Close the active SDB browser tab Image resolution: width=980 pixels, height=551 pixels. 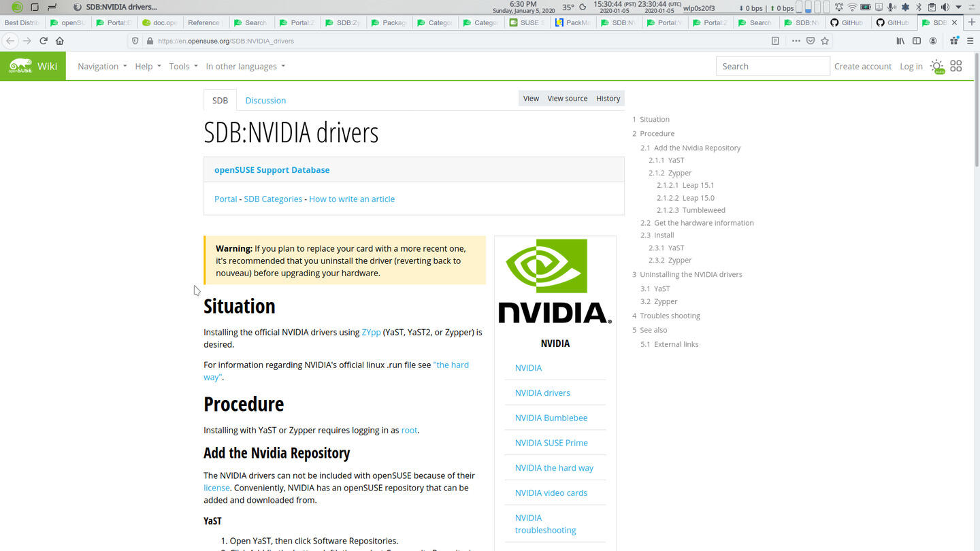click(954, 22)
